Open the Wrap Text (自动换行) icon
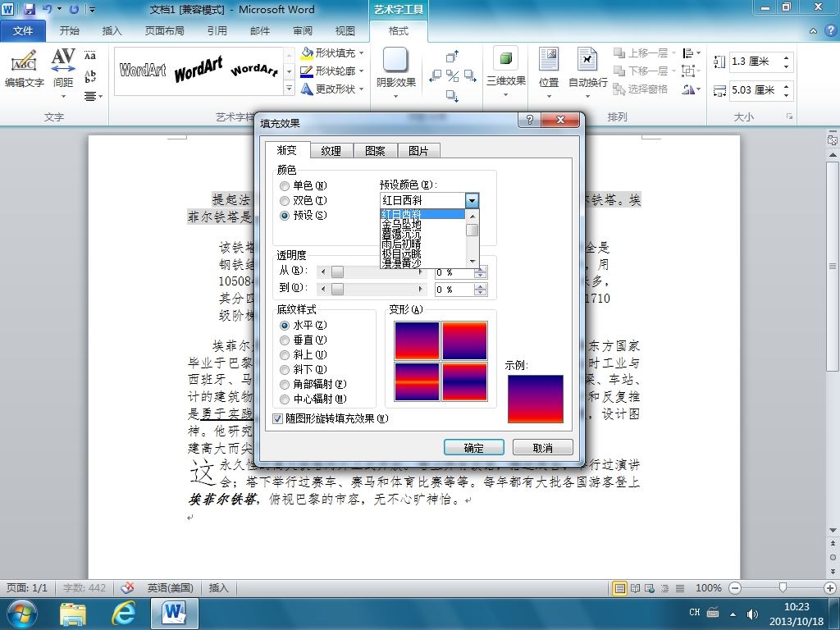This screenshot has width=840, height=630. click(x=587, y=59)
